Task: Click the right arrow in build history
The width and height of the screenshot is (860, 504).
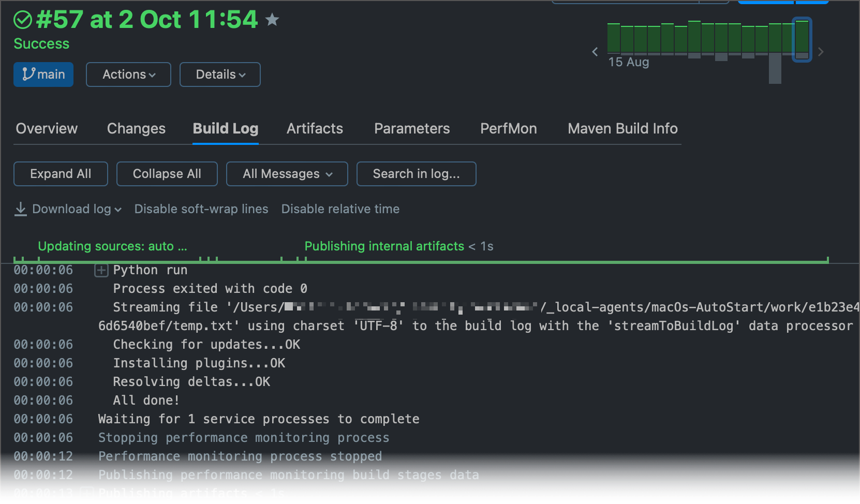Action: [820, 52]
